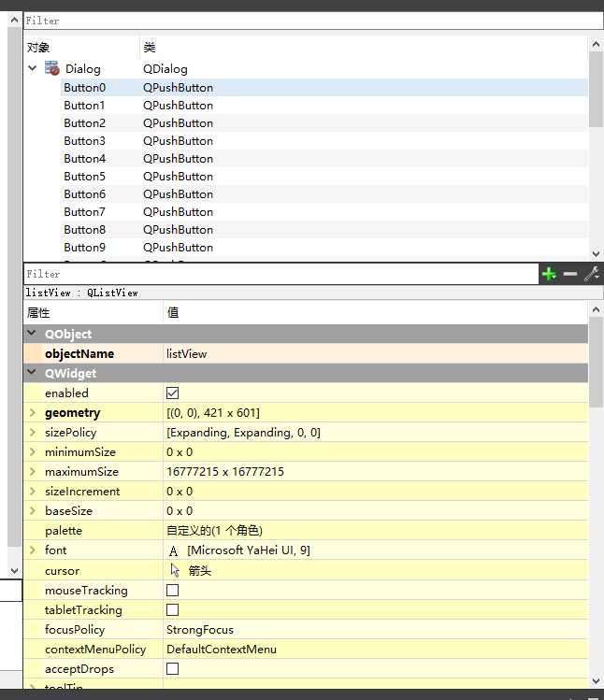Screen dimensions: 604x700
Task: Collapse the QWidget property group
Action: click(x=32, y=372)
